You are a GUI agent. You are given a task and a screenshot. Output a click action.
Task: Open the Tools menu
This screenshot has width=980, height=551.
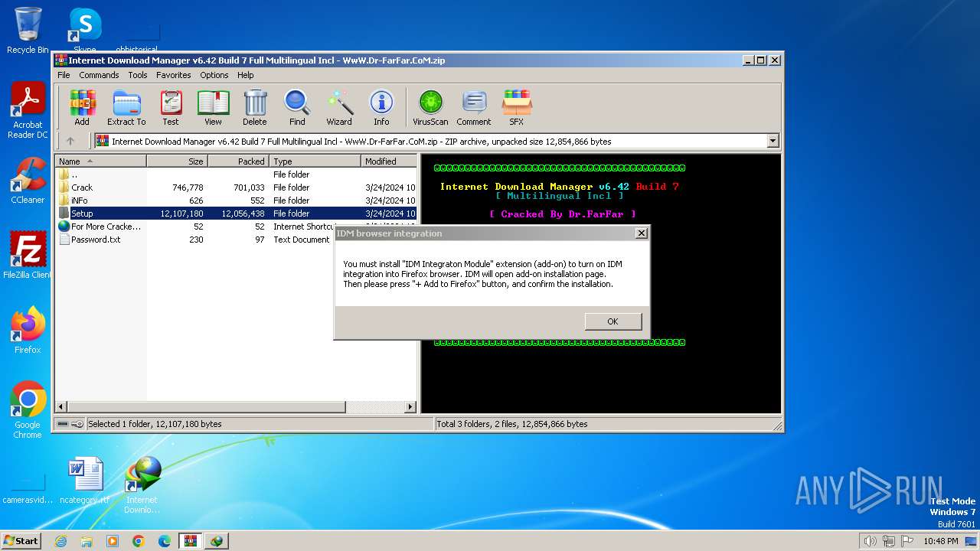click(138, 75)
